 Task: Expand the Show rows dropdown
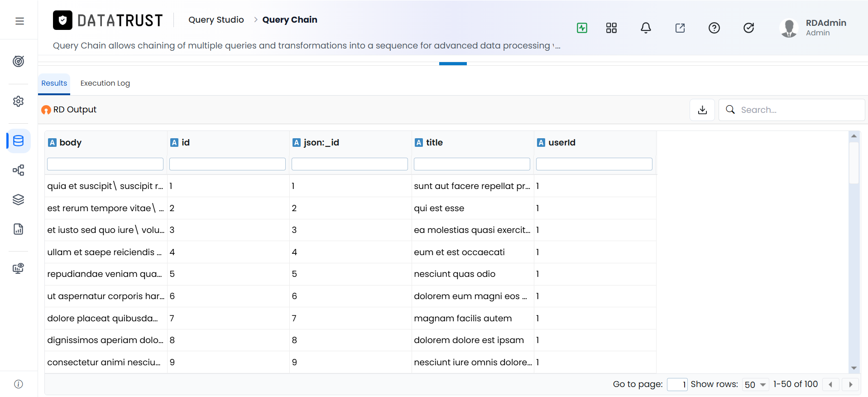(x=755, y=384)
